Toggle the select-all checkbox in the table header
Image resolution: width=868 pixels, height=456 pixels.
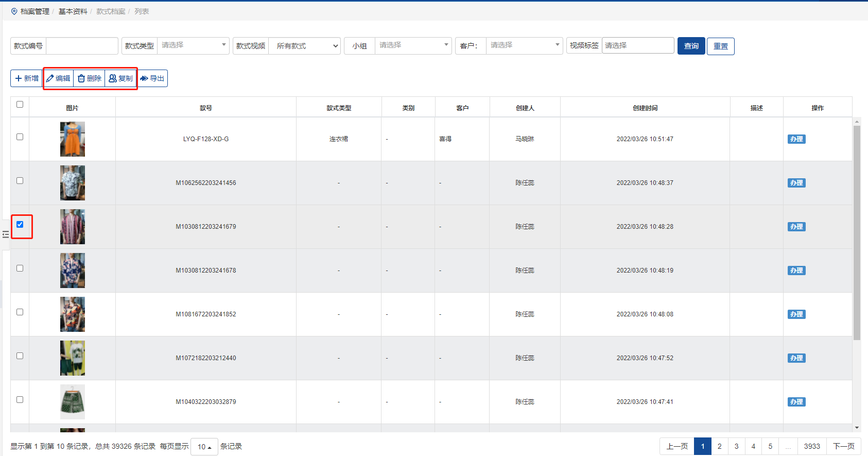[x=20, y=105]
